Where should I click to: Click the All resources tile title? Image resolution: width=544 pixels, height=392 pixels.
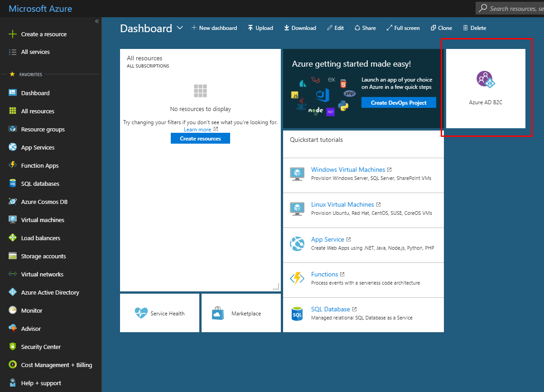click(144, 58)
